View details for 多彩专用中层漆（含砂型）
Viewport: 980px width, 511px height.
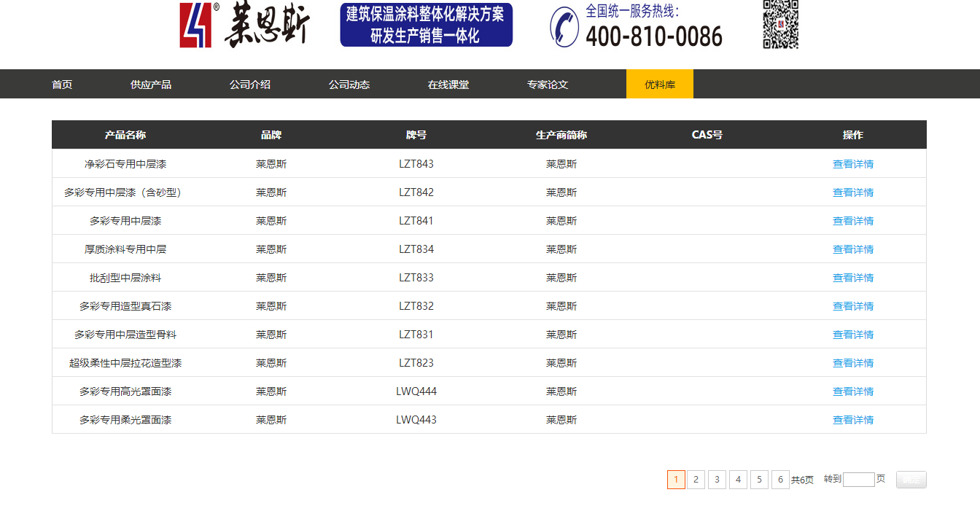point(853,192)
